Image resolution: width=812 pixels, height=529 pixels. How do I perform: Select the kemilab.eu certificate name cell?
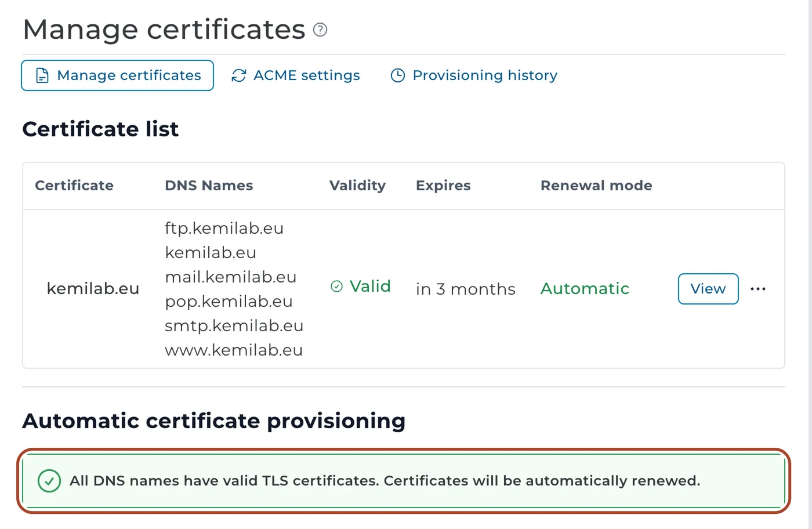[93, 289]
